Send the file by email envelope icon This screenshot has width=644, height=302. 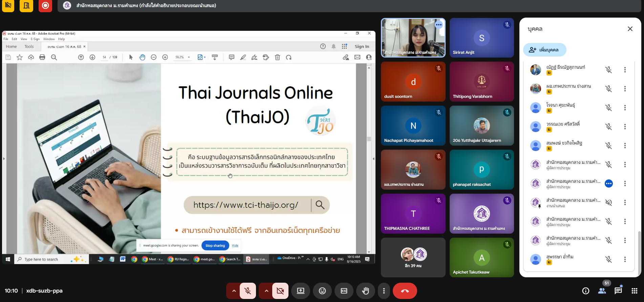(357, 57)
